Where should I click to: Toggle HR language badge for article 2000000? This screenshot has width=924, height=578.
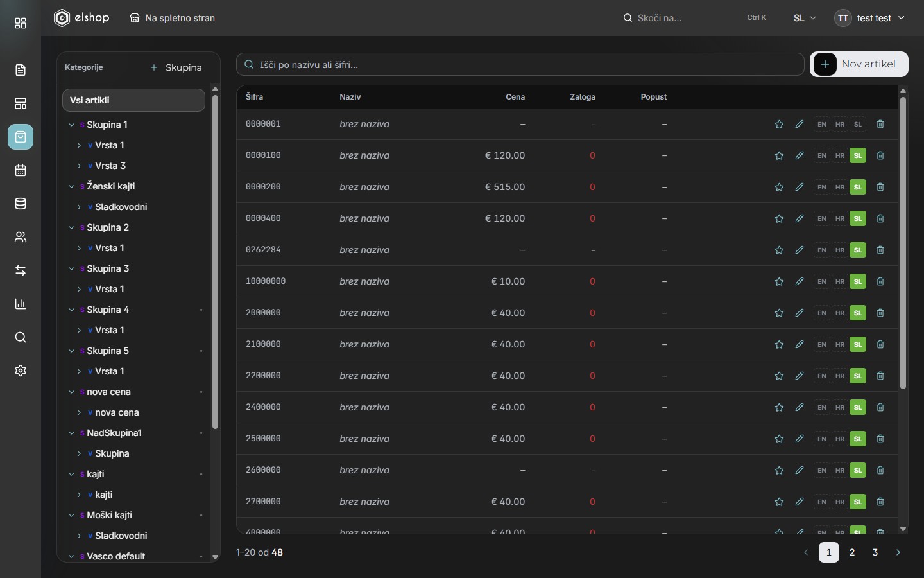pos(840,313)
